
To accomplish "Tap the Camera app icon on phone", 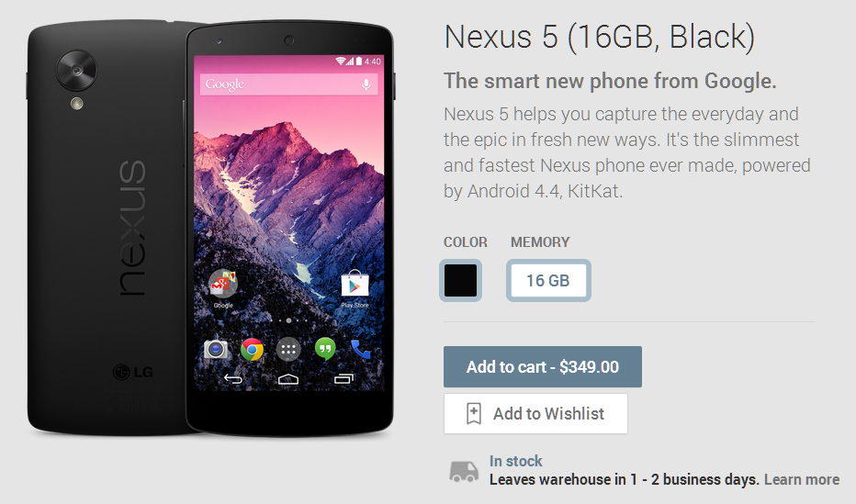I will click(x=216, y=349).
